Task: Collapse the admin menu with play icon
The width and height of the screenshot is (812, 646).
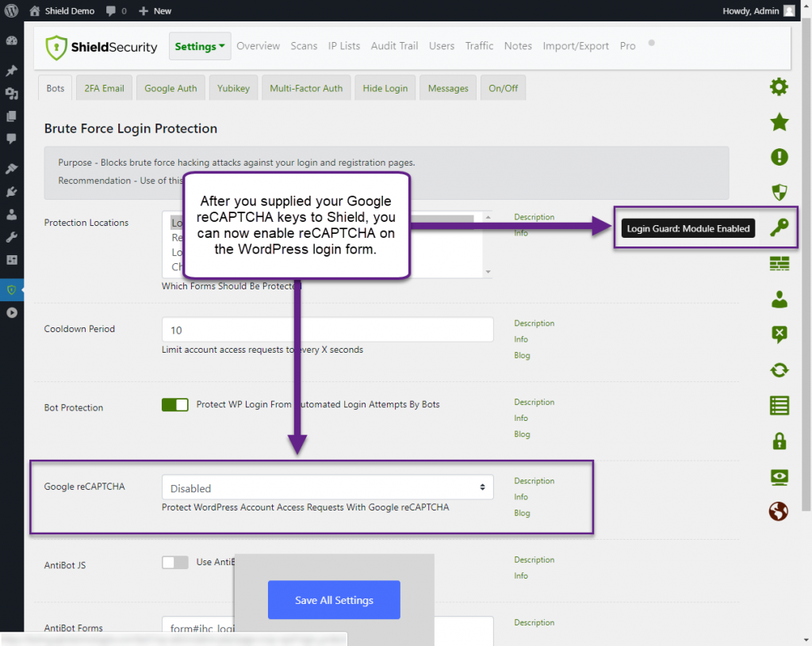Action: 11,312
